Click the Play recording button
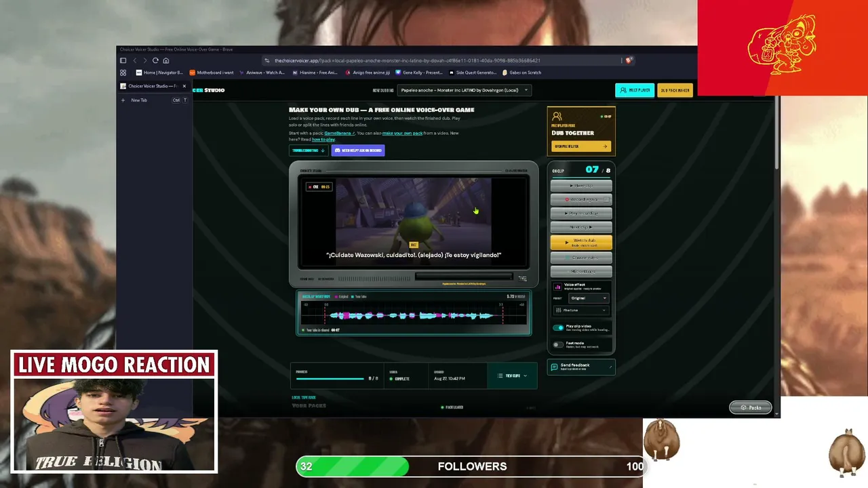The width and height of the screenshot is (868, 488). [581, 213]
